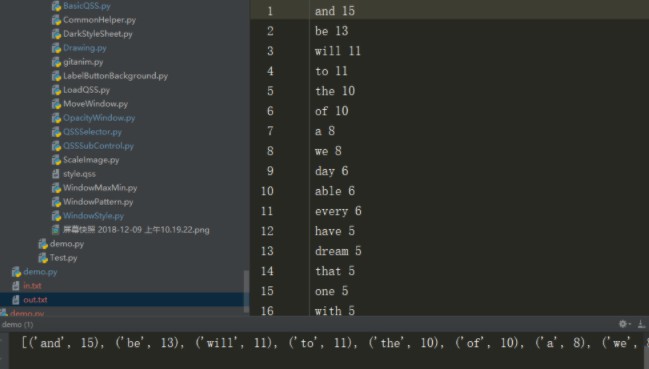The image size is (649, 369).
Task: Select WindowPattern.py file
Action: [x=98, y=202]
